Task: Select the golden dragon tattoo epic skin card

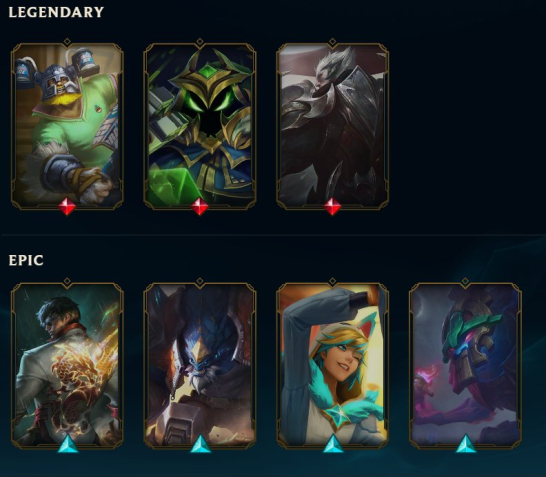Action: [x=67, y=366]
